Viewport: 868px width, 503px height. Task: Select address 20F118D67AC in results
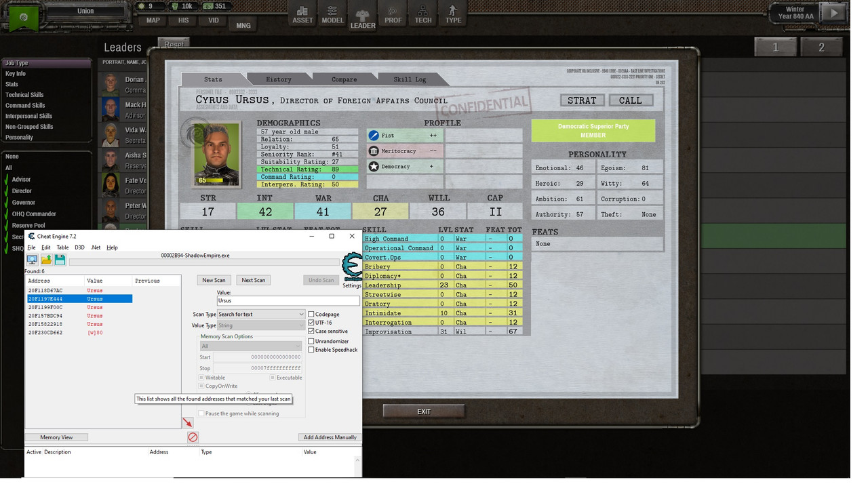point(79,290)
